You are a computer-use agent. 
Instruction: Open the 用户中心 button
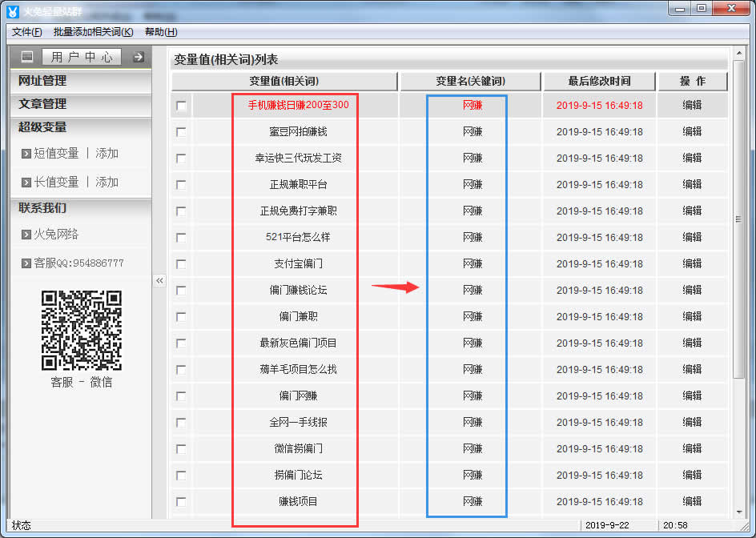[x=82, y=57]
